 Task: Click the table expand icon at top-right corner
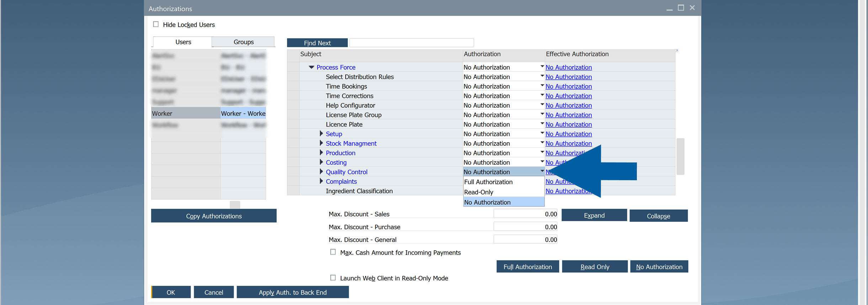[x=677, y=51]
